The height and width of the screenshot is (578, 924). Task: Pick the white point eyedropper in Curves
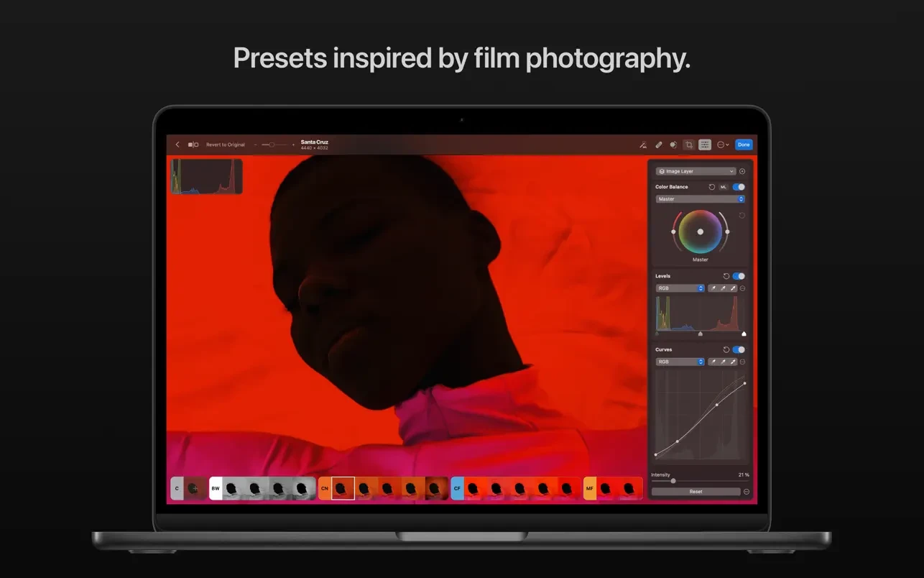pos(734,362)
